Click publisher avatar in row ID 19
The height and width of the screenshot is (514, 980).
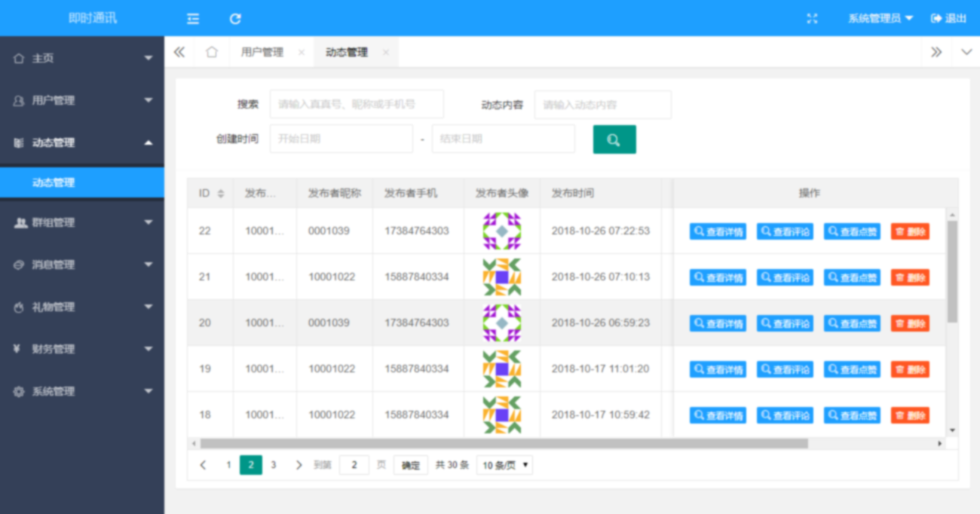point(502,369)
